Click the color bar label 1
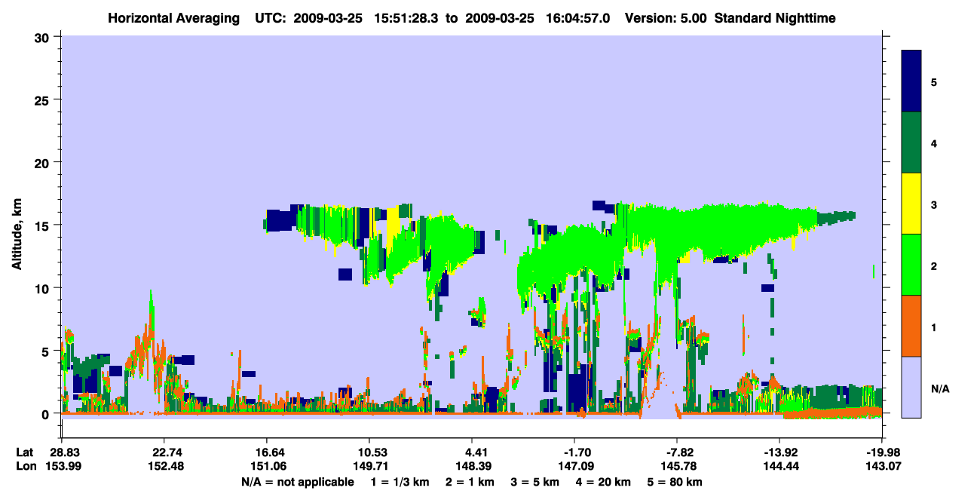 [934, 327]
